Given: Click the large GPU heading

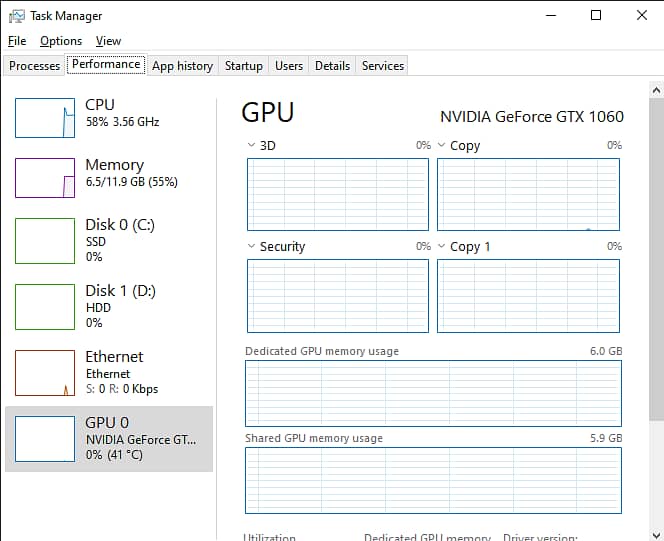Looking at the screenshot, I should click(x=268, y=113).
